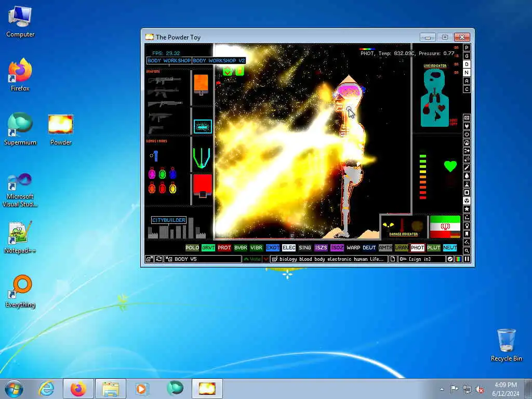Open the Favorites bookmark category
The width and height of the screenshot is (532, 399).
pyautogui.click(x=467, y=234)
